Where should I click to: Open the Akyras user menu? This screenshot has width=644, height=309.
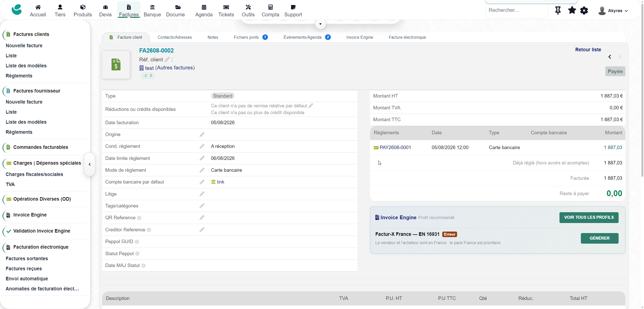[613, 11]
